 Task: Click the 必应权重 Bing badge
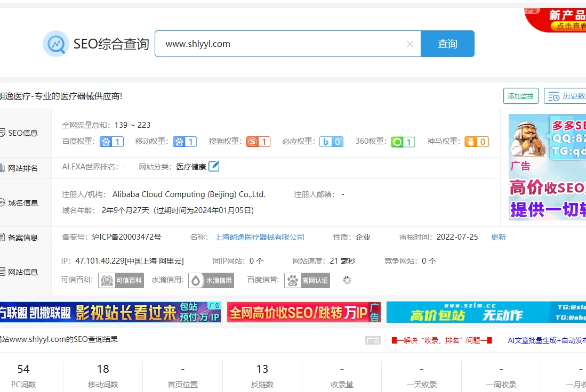click(331, 142)
